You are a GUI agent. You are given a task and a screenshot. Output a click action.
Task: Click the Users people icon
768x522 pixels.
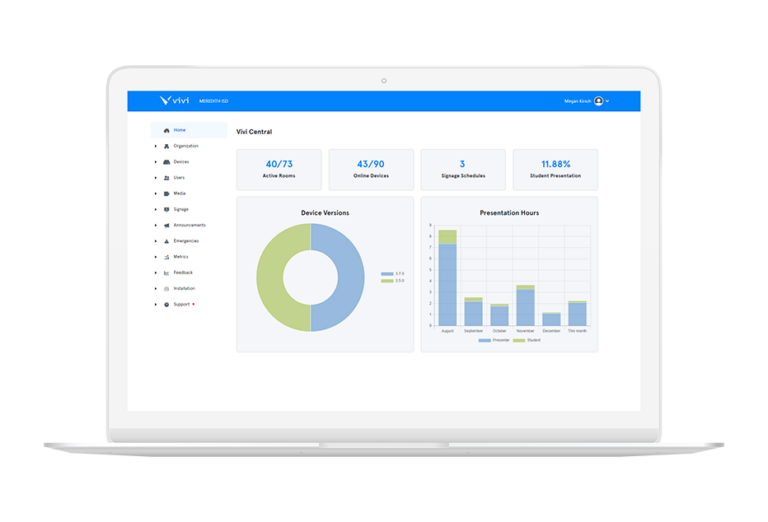coord(166,178)
